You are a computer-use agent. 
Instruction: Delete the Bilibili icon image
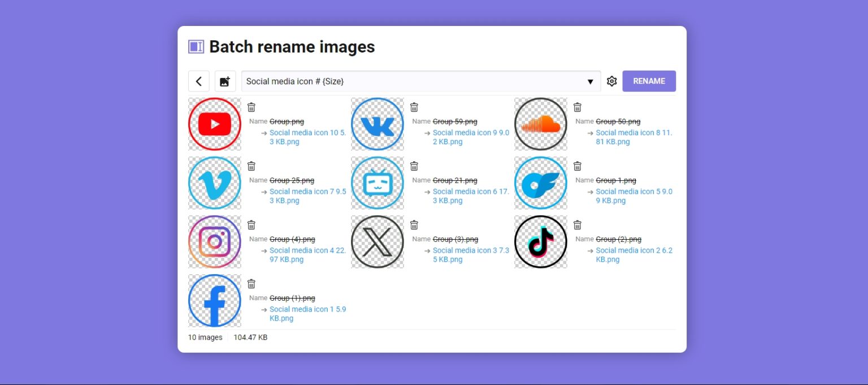click(x=414, y=166)
